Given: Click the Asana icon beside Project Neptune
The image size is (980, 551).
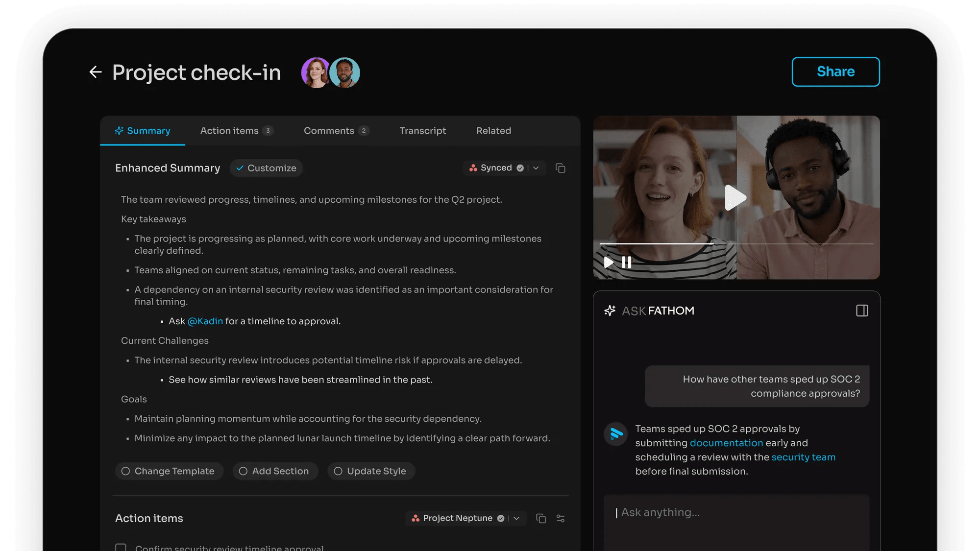Looking at the screenshot, I should tap(416, 518).
